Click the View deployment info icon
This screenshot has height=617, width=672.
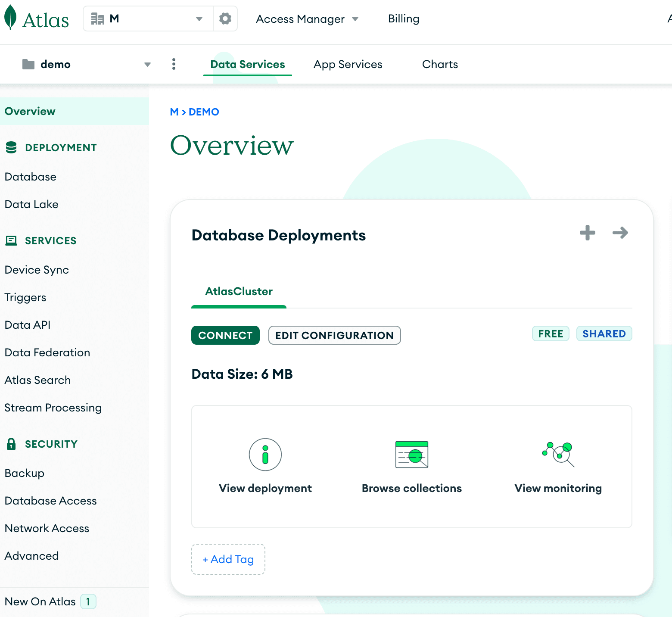(x=265, y=455)
